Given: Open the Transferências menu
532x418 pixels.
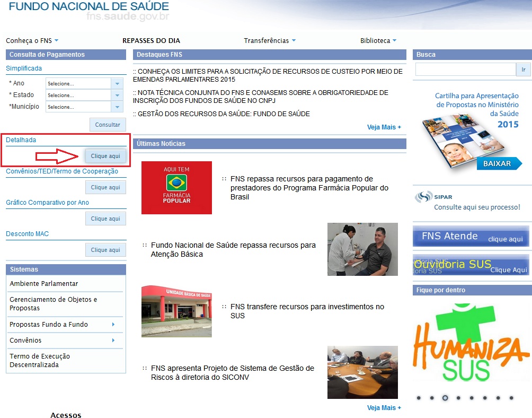Looking at the screenshot, I should coord(269,41).
